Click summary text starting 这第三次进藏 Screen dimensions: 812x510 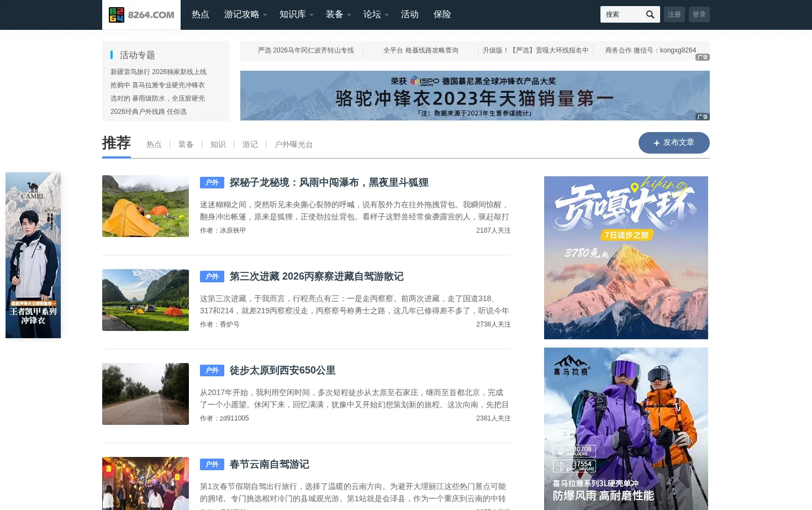(355, 304)
